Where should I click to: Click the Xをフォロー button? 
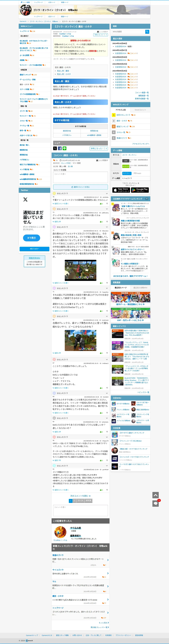(34, 249)
